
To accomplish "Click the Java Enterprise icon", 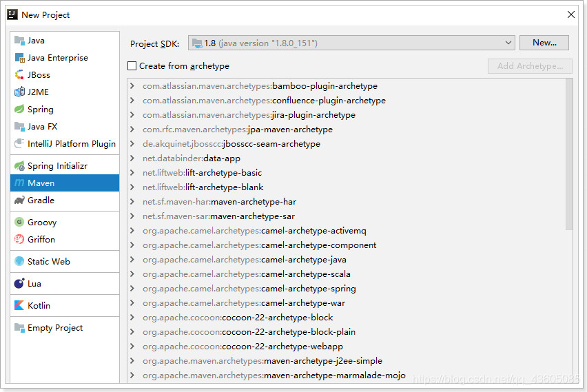I will point(19,57).
